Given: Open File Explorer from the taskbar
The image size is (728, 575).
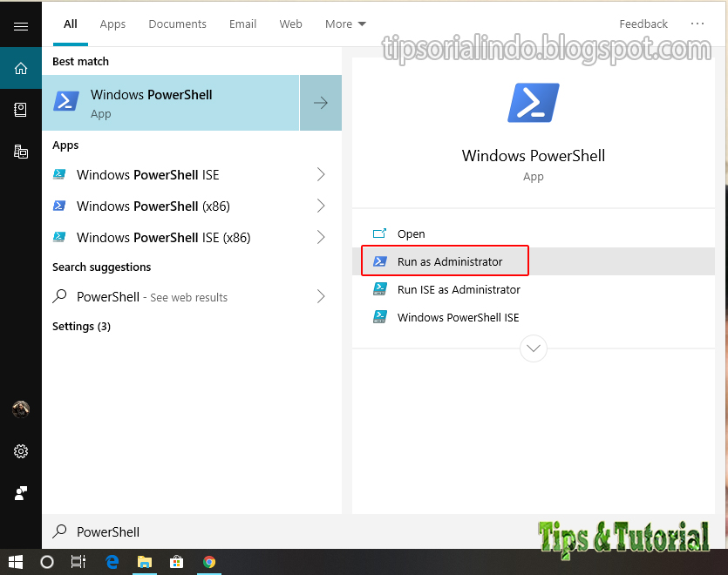Looking at the screenshot, I should click(x=145, y=562).
